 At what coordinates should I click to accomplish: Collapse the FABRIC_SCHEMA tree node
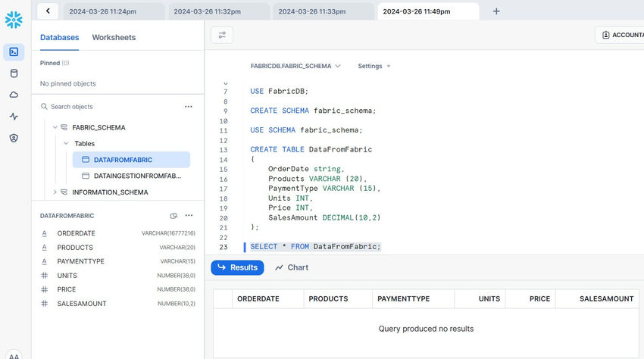(x=55, y=127)
